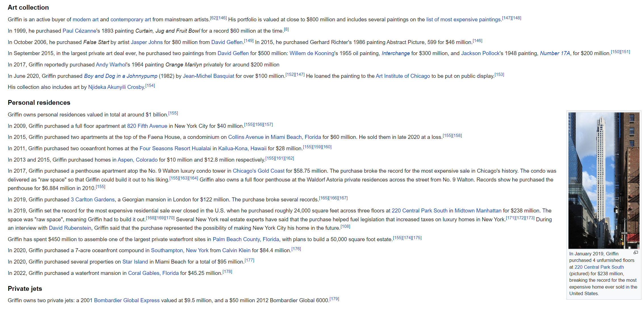Click the 'Number 17A' link
This screenshot has height=313, width=644.
pos(555,53)
